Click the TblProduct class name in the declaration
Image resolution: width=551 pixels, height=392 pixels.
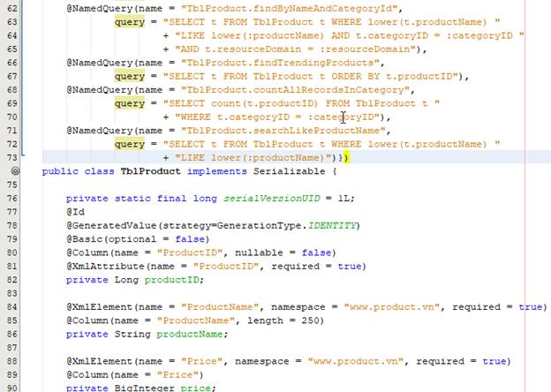[150, 171]
